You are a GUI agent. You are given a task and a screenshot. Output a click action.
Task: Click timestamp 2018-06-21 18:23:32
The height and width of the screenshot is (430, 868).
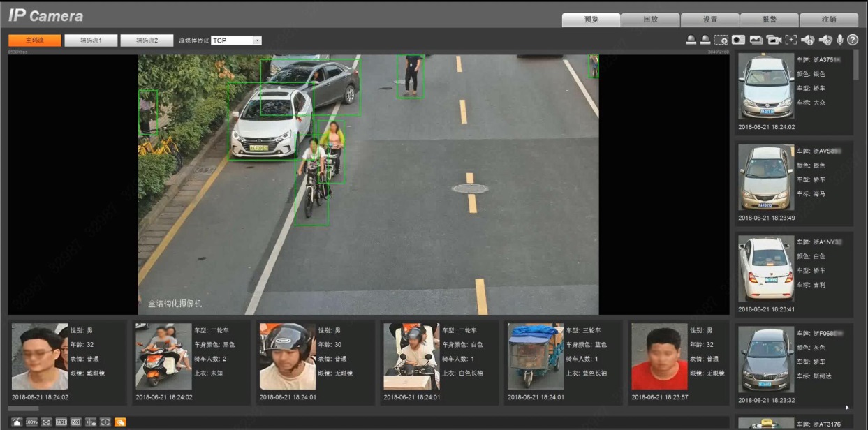pos(767,400)
